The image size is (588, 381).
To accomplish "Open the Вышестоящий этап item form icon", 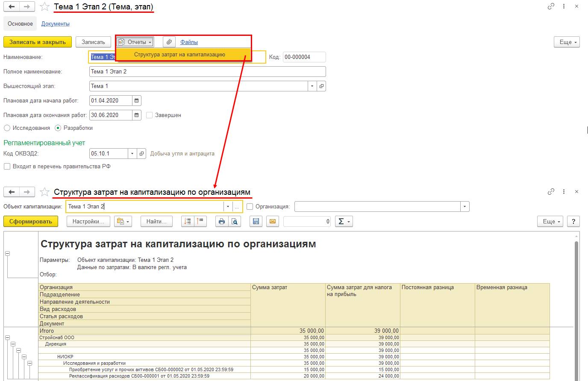I will pyautogui.click(x=321, y=86).
